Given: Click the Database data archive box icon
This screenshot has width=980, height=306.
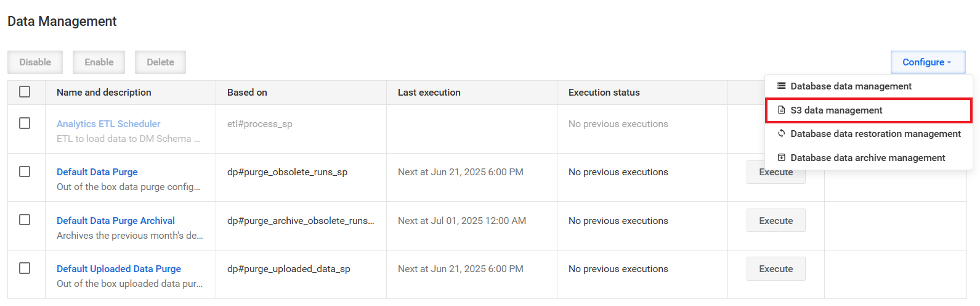Looking at the screenshot, I should pos(781,157).
